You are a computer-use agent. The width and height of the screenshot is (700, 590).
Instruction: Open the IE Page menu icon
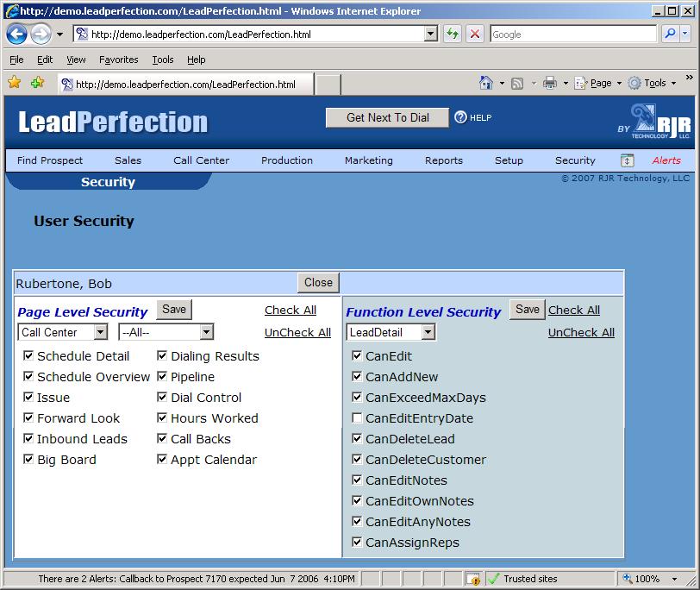(x=580, y=83)
